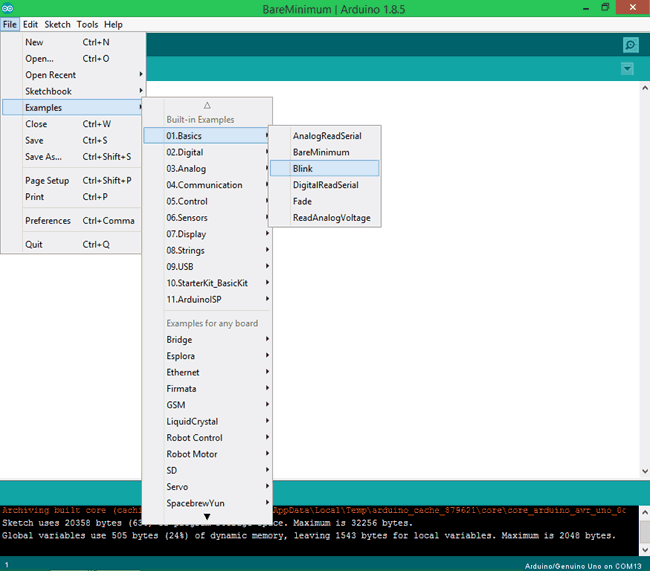
Task: Expand the Robot Motor examples
Action: pos(207,454)
